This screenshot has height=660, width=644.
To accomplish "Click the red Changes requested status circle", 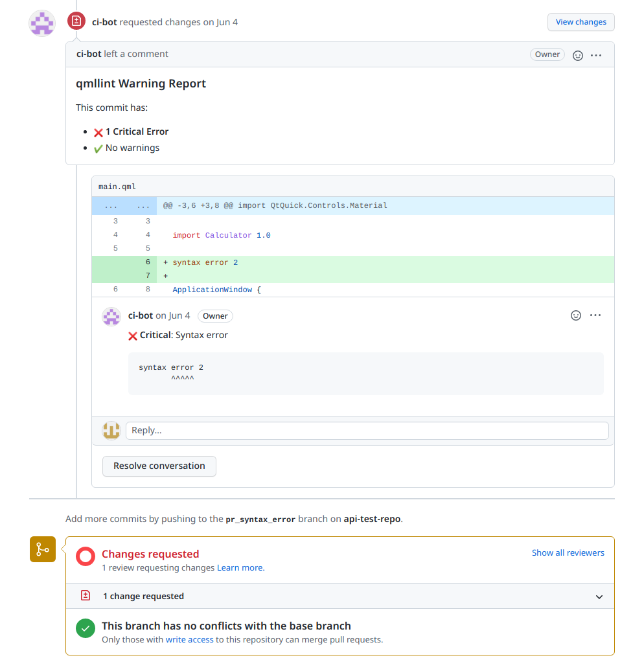I will 86,556.
